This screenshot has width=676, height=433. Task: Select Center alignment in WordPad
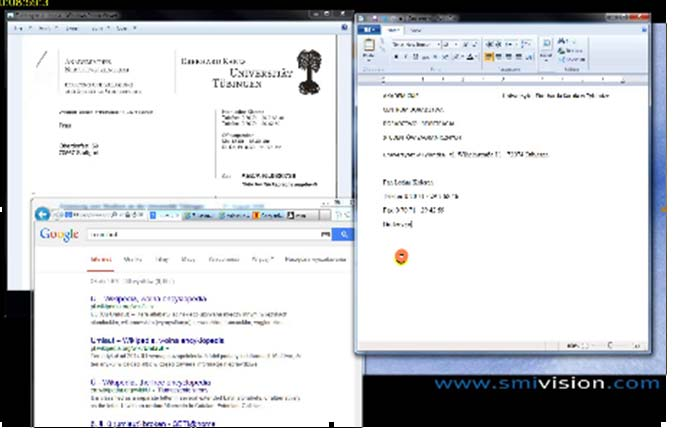pyautogui.click(x=499, y=57)
